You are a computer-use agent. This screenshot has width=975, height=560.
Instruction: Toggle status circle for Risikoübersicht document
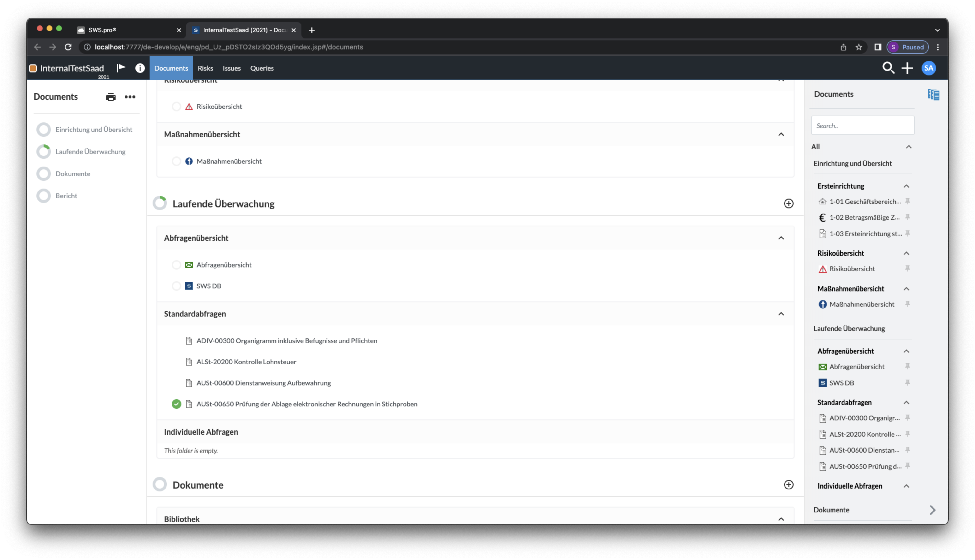point(177,107)
